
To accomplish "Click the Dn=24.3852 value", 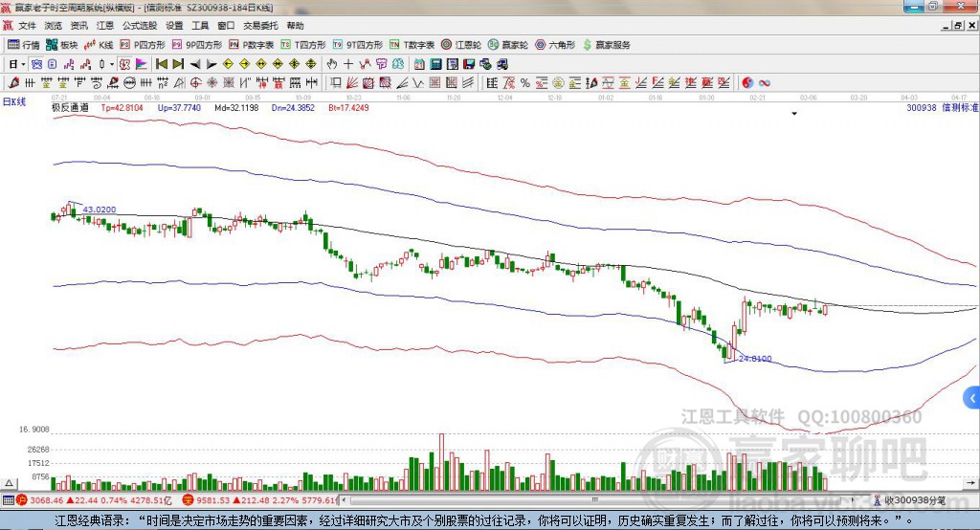I will pyautogui.click(x=293, y=107).
